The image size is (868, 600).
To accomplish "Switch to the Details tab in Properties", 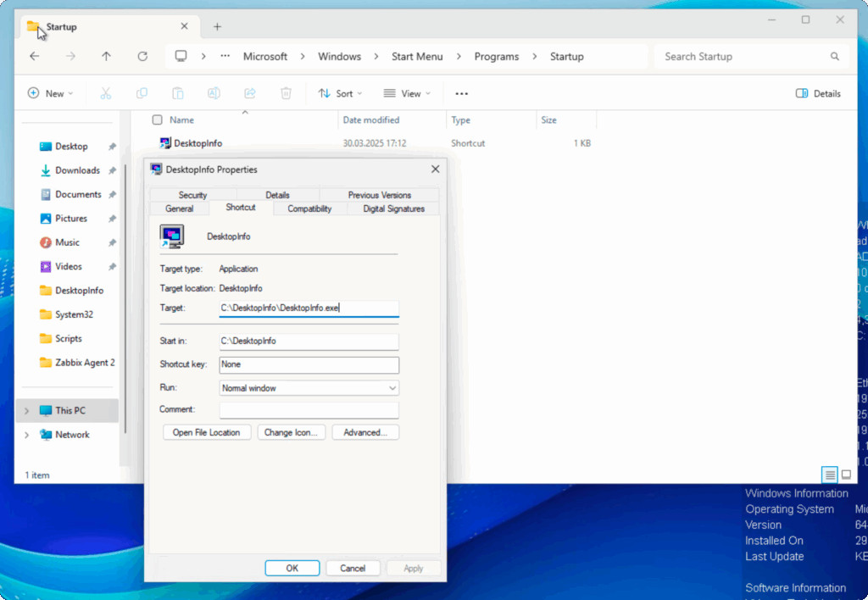I will [x=277, y=195].
